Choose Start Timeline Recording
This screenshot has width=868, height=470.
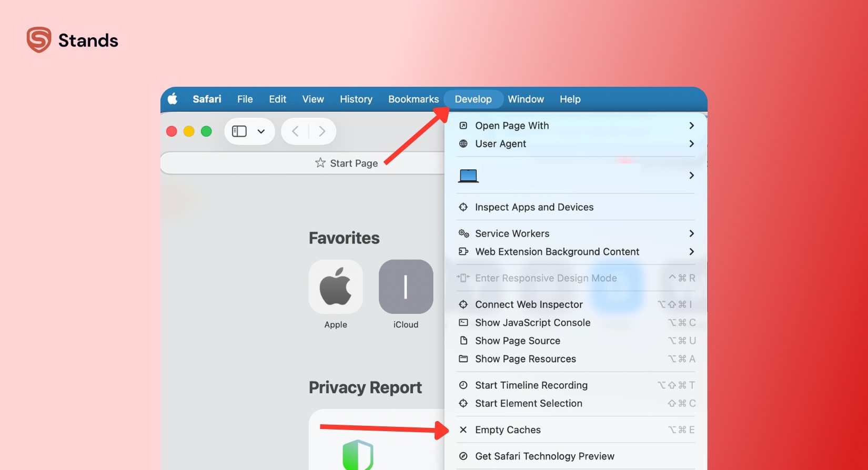click(576, 385)
